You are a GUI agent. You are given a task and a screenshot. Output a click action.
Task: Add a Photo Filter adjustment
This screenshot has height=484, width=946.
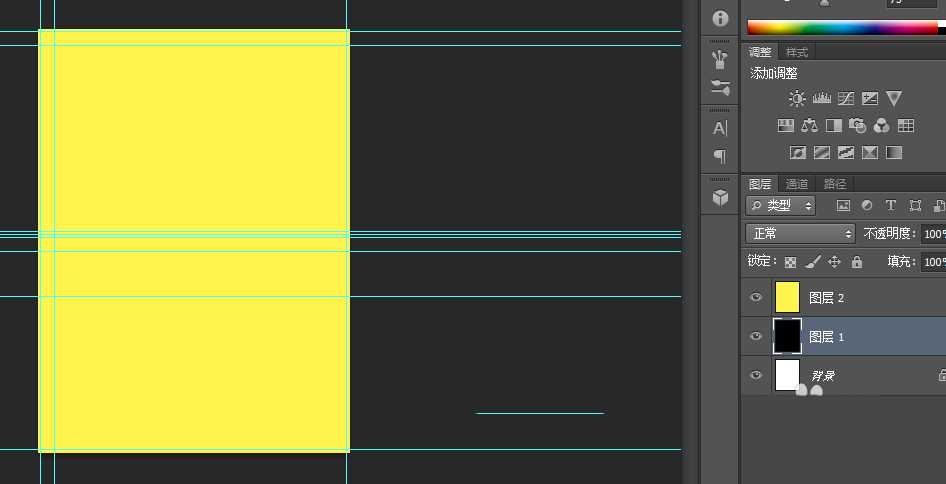point(858,126)
